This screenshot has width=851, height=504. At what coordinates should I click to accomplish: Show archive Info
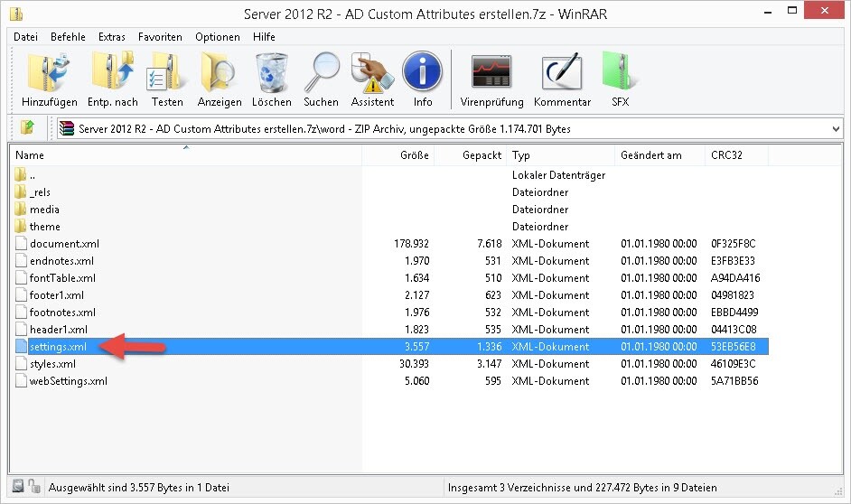422,74
